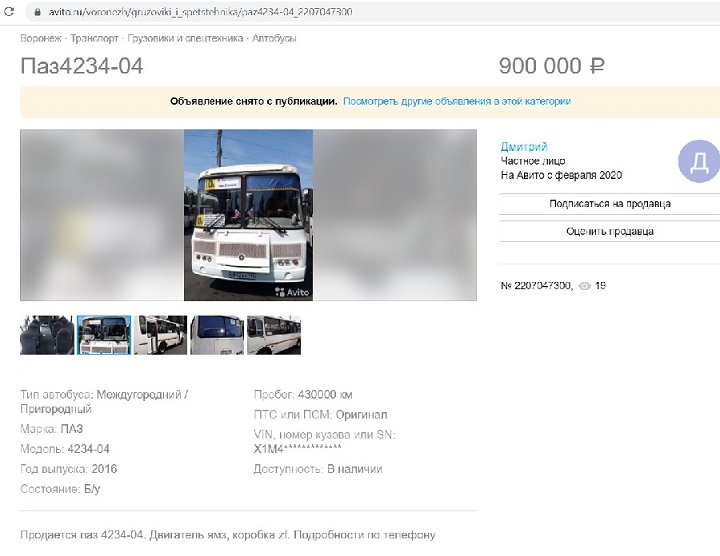Select the fifth bus side thumbnail
Viewport: 720px width, 556px height.
tap(274, 335)
